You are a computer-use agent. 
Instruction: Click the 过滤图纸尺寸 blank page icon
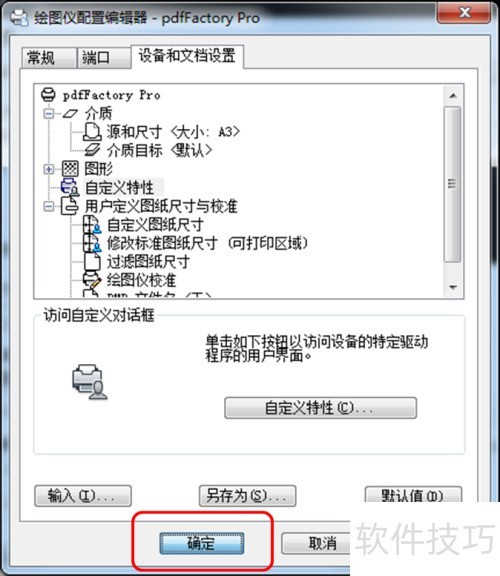tap(92, 262)
